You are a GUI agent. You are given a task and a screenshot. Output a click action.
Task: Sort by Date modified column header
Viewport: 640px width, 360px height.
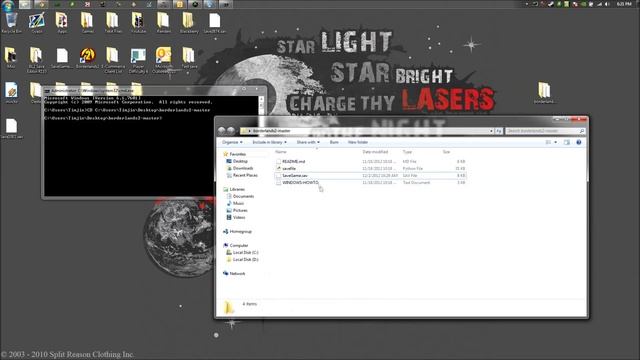tap(375, 152)
